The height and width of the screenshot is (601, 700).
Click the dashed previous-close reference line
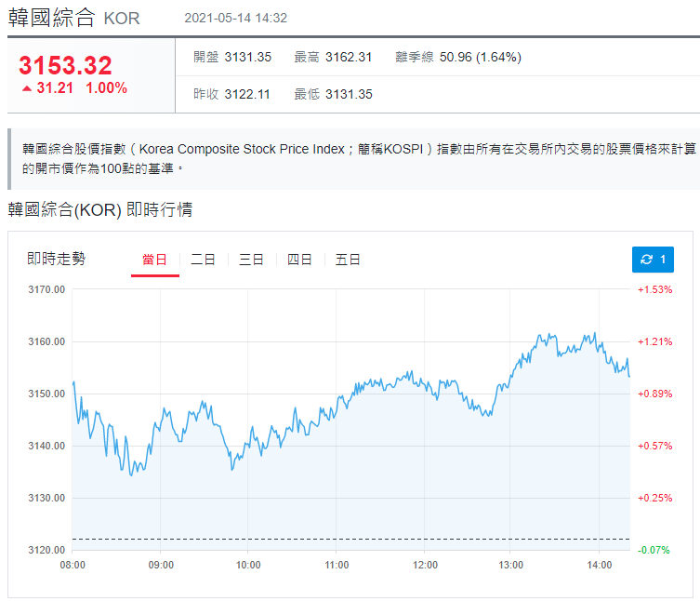[350, 540]
